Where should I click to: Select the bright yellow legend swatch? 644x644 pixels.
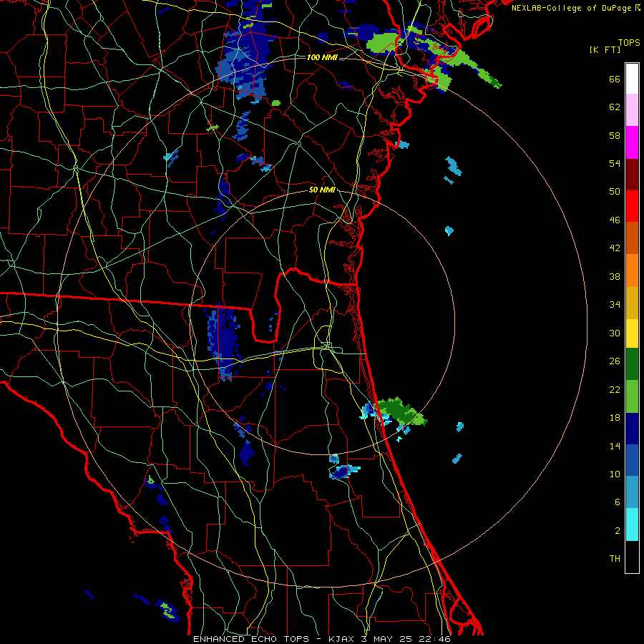pyautogui.click(x=632, y=333)
